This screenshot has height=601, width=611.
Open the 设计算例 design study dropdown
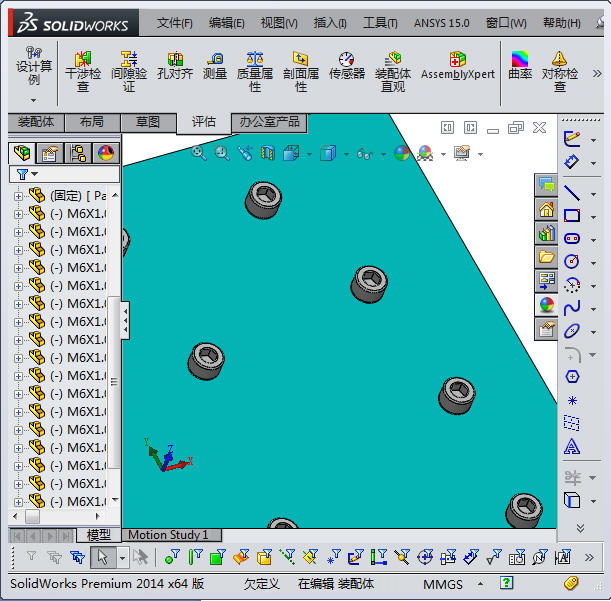click(33, 100)
